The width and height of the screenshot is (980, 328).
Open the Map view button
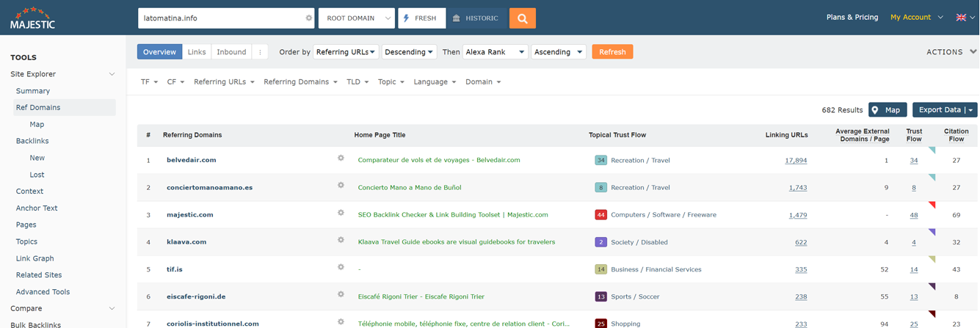click(x=887, y=110)
